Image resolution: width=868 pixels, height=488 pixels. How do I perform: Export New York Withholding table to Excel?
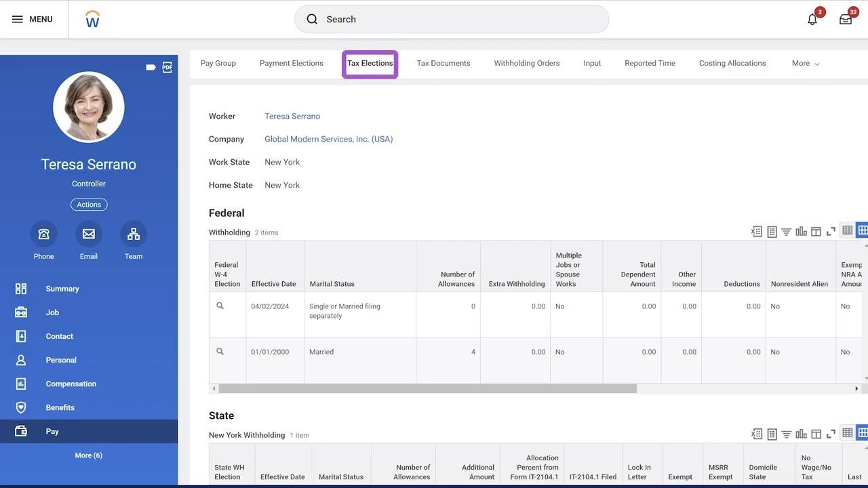pyautogui.click(x=757, y=434)
